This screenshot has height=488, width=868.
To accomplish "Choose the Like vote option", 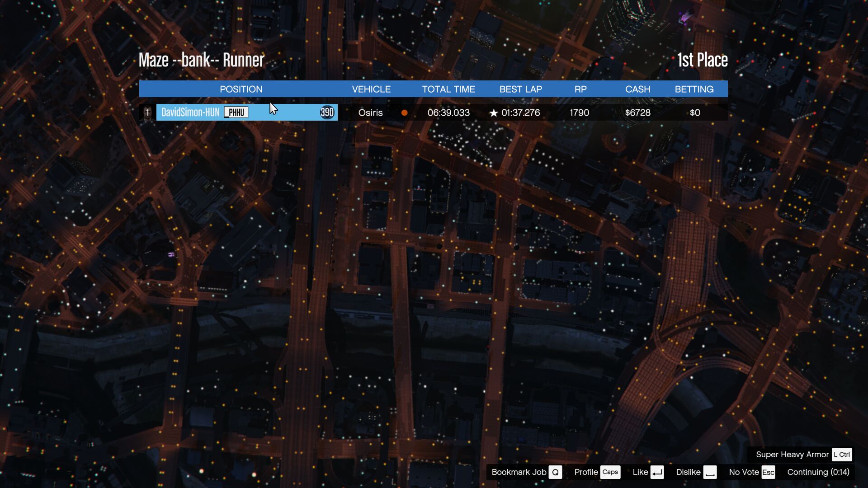I will tap(640, 472).
